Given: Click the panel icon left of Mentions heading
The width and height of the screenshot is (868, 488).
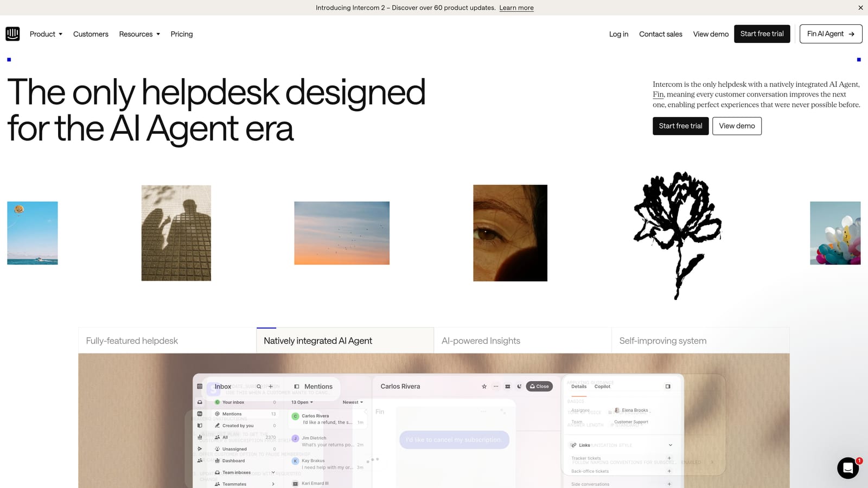Looking at the screenshot, I should tap(297, 387).
